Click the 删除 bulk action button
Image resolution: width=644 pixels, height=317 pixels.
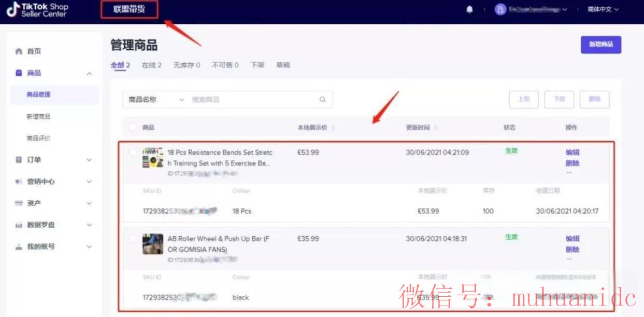[594, 100]
